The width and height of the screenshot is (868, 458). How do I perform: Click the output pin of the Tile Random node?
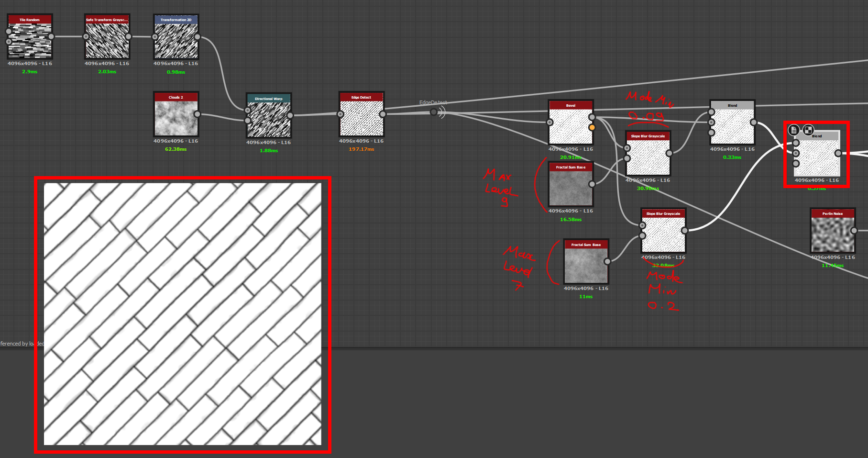51,36
